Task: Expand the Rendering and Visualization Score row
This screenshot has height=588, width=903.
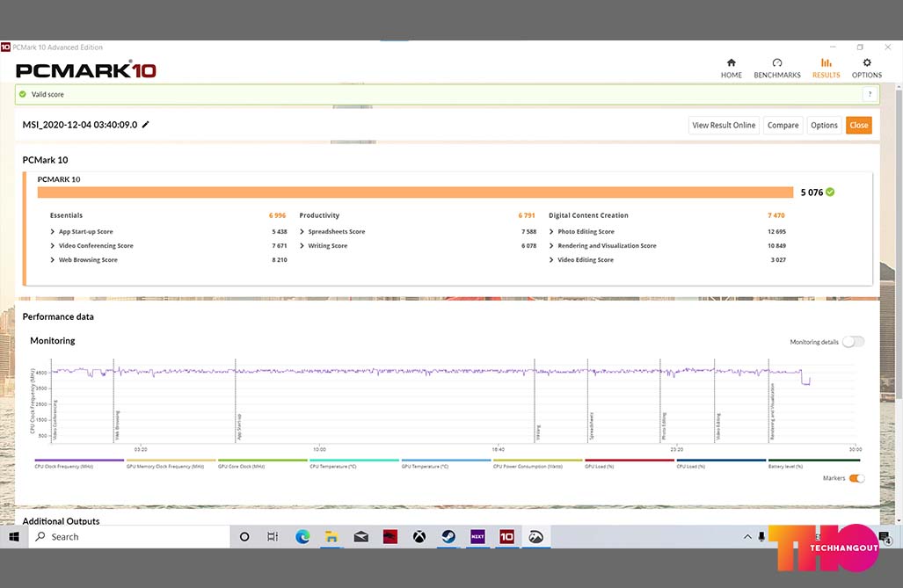Action: (551, 246)
